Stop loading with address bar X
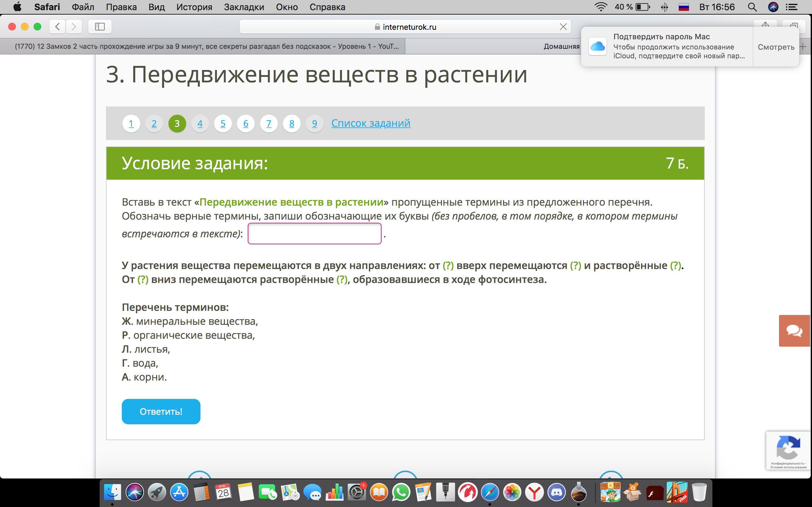Image resolution: width=812 pixels, height=507 pixels. click(563, 27)
